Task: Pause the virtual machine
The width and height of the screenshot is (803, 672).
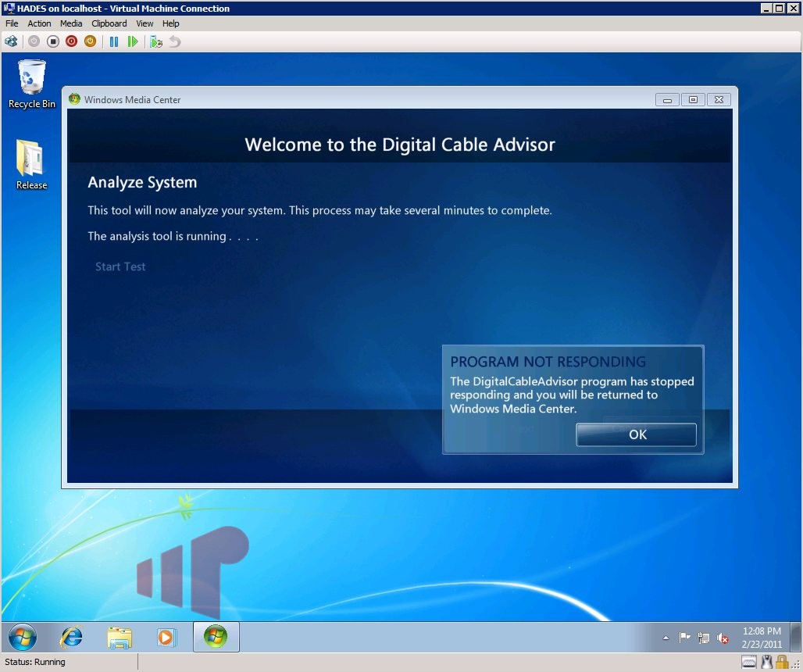Action: 114,41
